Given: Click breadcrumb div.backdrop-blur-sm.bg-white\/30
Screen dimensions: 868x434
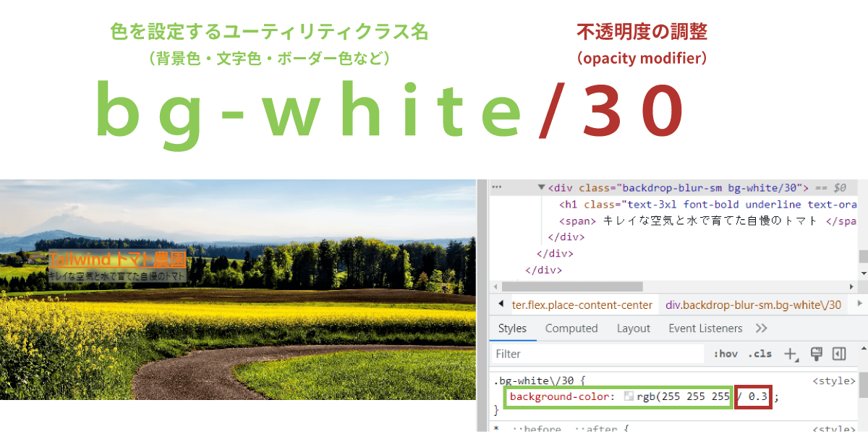Looking at the screenshot, I should pos(754,305).
